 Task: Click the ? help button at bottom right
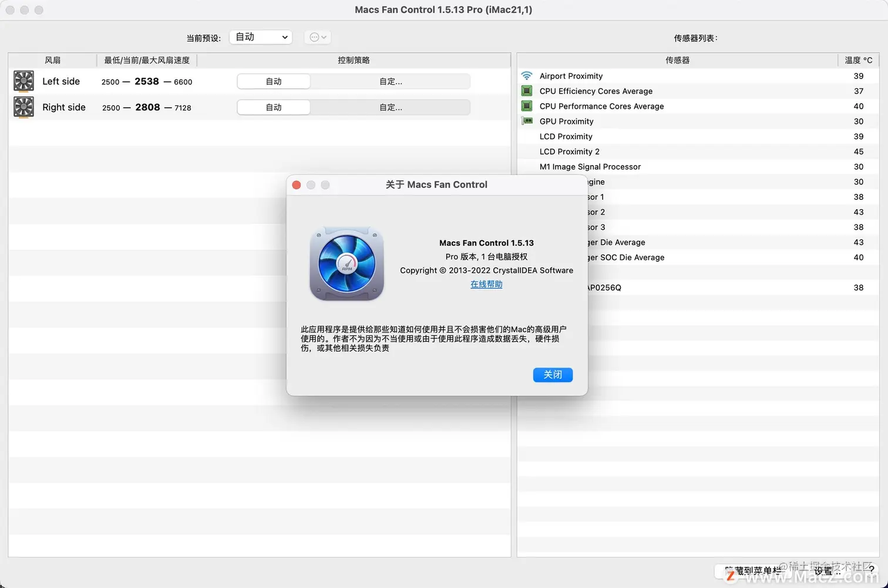pyautogui.click(x=872, y=570)
